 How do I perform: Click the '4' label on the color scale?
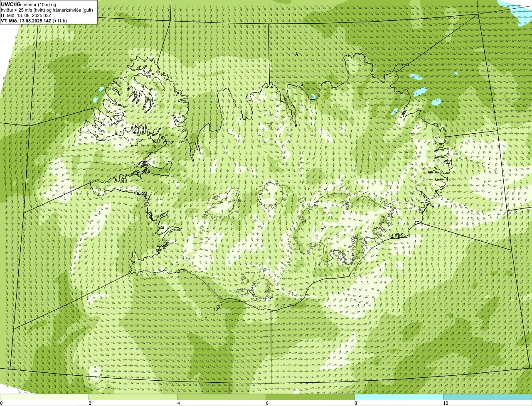pyautogui.click(x=178, y=403)
